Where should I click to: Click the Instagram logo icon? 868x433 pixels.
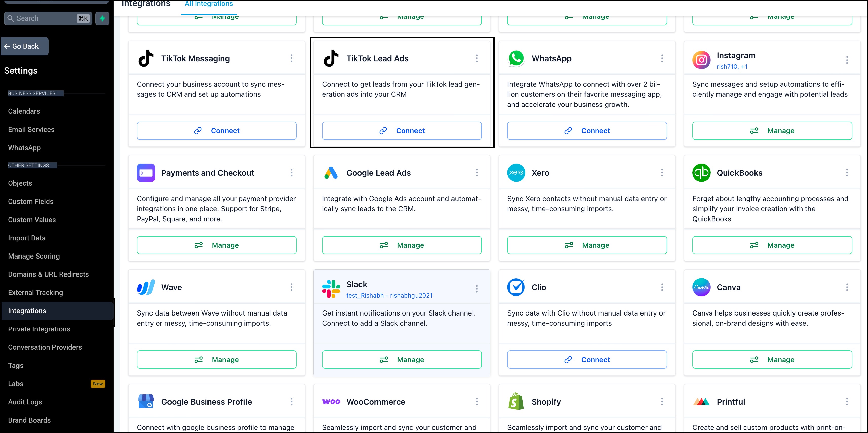click(701, 60)
